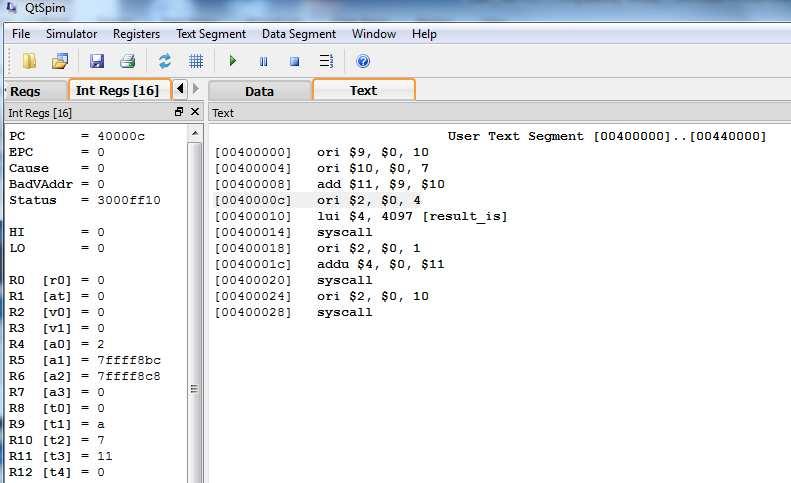Click the Status register value 3000ff10
The height and width of the screenshot is (483, 791).
pos(129,200)
